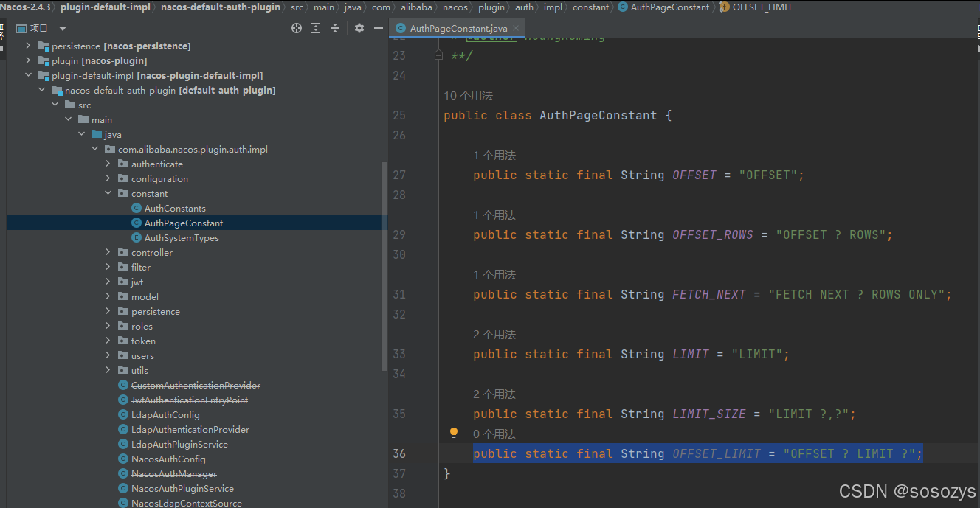Click the LIMIT_SIZE field name

pyautogui.click(x=709, y=414)
